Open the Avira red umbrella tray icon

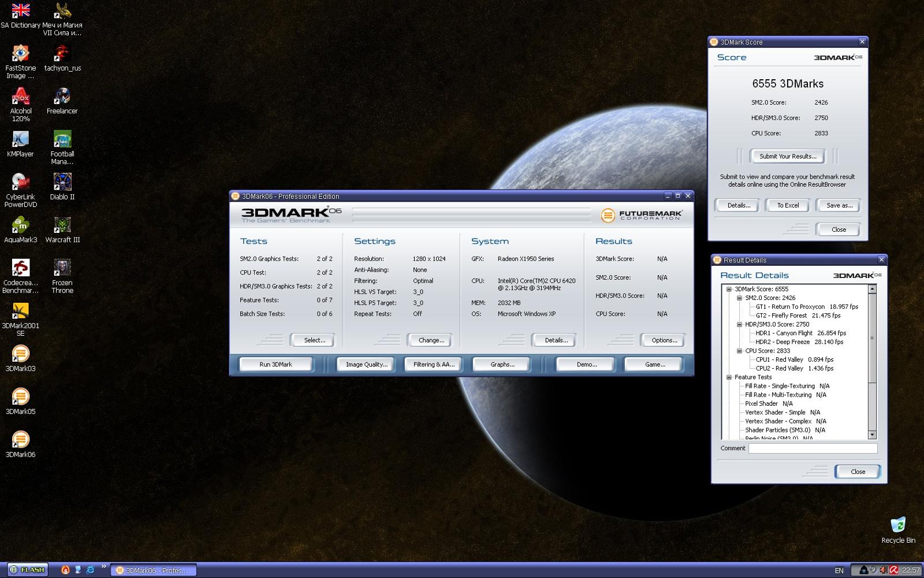(893, 570)
